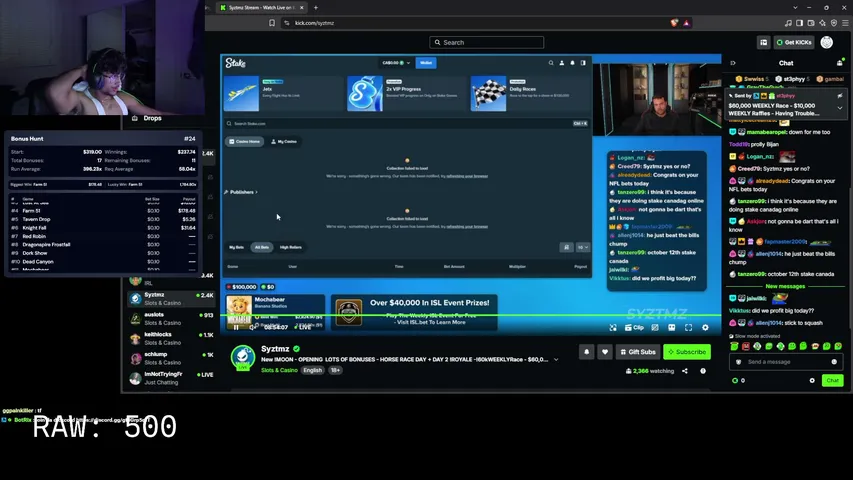Open the Kick top-bar panel icon
Viewport: 853px width, 480px height.
(x=763, y=42)
